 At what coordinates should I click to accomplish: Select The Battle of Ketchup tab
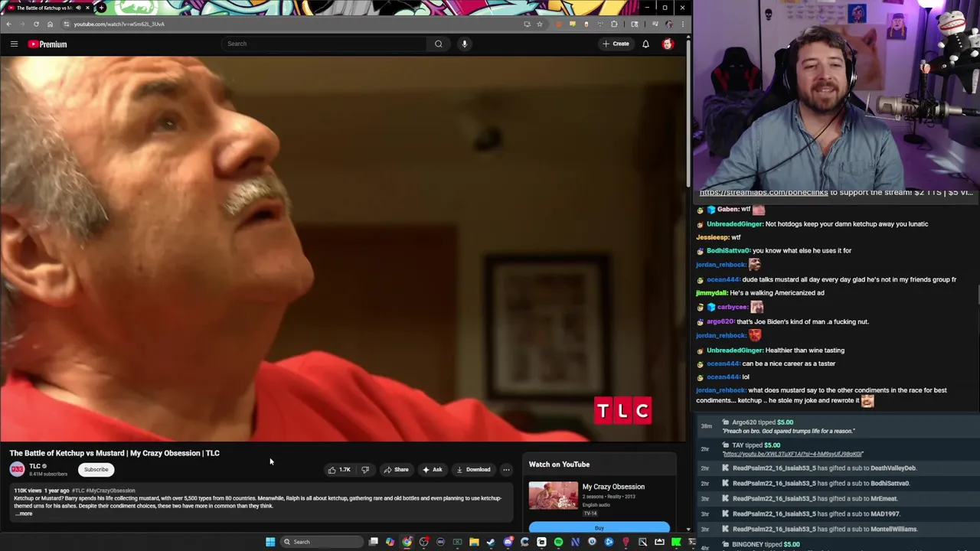point(46,8)
